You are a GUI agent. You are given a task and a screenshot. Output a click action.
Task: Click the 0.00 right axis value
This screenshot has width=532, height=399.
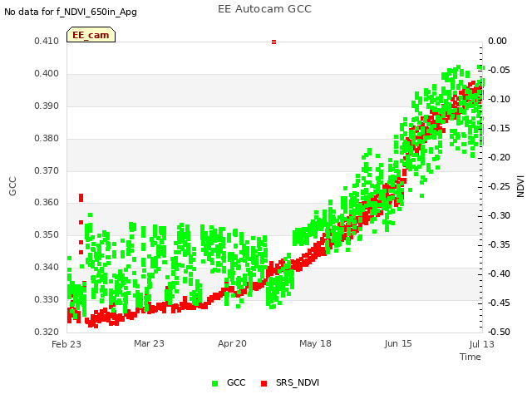pos(497,41)
